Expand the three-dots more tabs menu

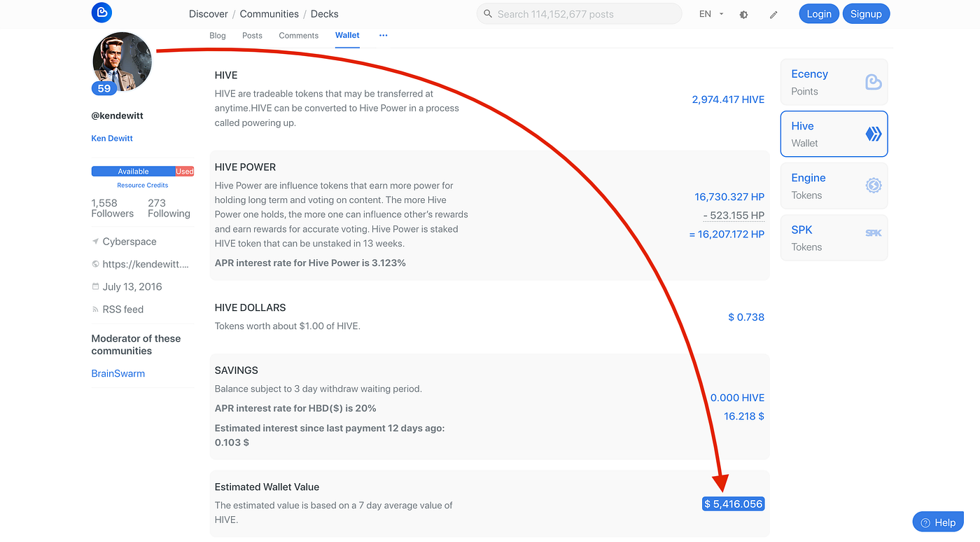[383, 35]
